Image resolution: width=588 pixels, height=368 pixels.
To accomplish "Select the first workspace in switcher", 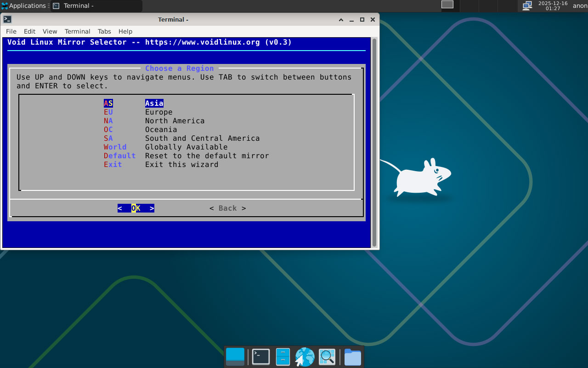I will click(x=447, y=5).
